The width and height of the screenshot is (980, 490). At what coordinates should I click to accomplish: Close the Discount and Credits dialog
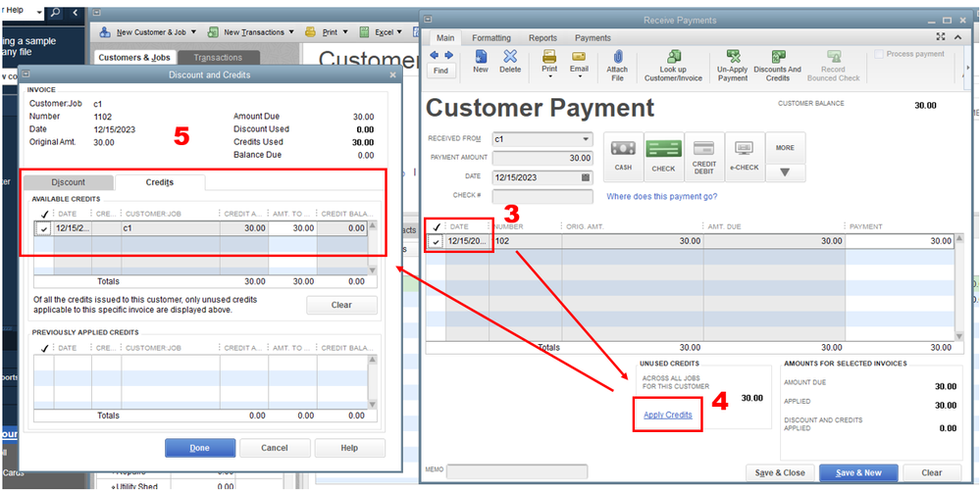coord(392,74)
